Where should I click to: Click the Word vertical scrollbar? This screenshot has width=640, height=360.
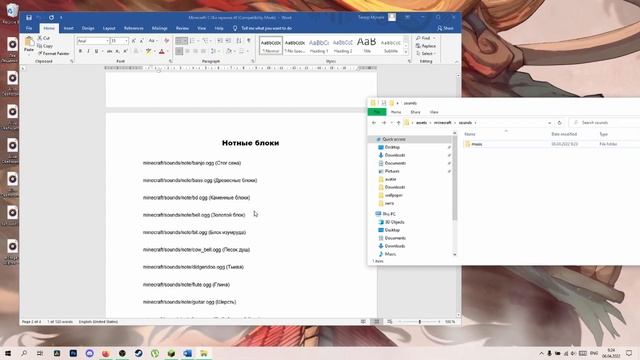tap(458, 195)
